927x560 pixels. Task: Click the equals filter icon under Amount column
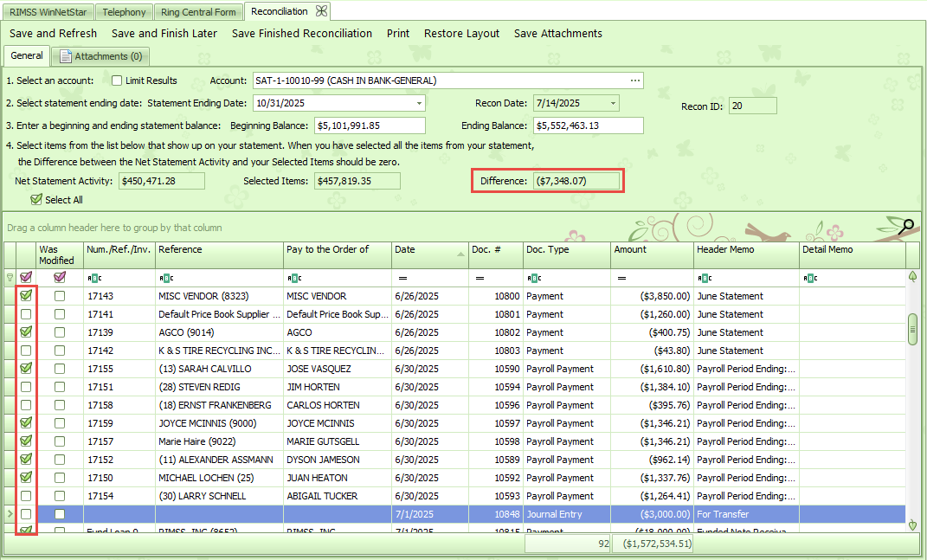point(621,278)
